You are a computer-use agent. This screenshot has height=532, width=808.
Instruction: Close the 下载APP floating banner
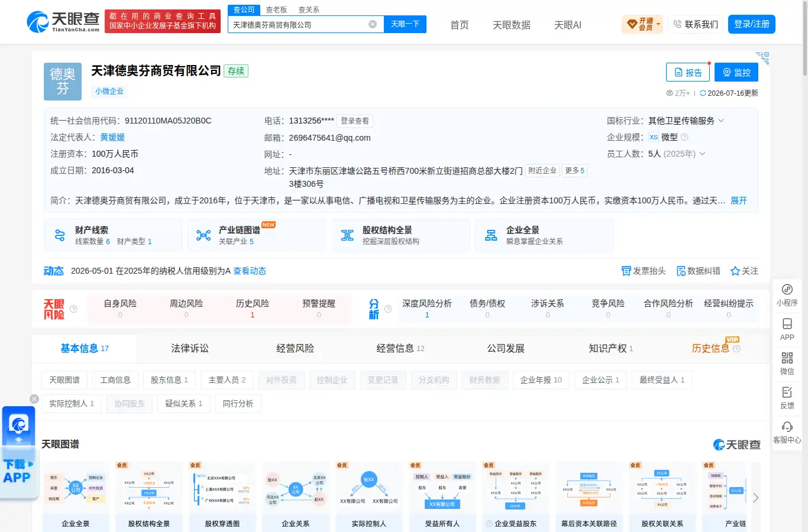coord(34,399)
